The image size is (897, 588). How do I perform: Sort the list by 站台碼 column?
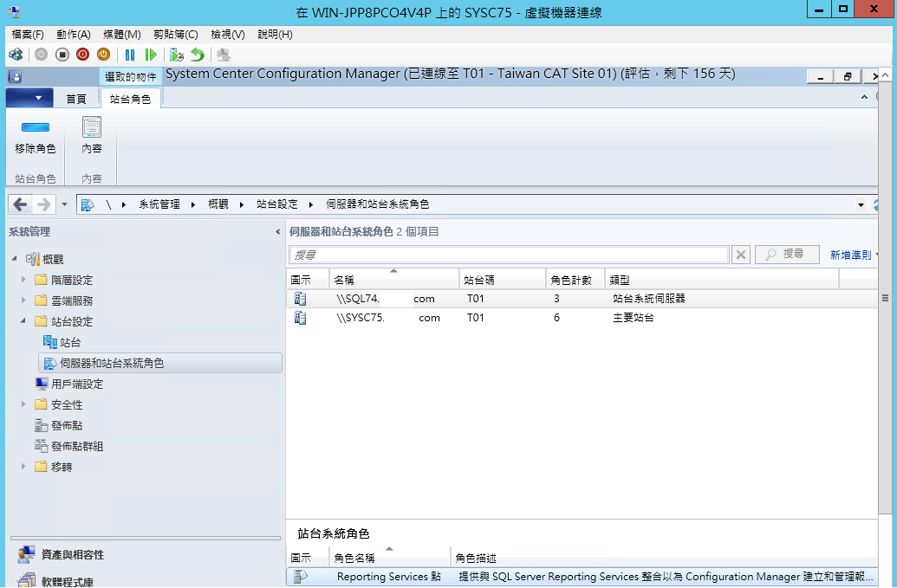pos(503,280)
